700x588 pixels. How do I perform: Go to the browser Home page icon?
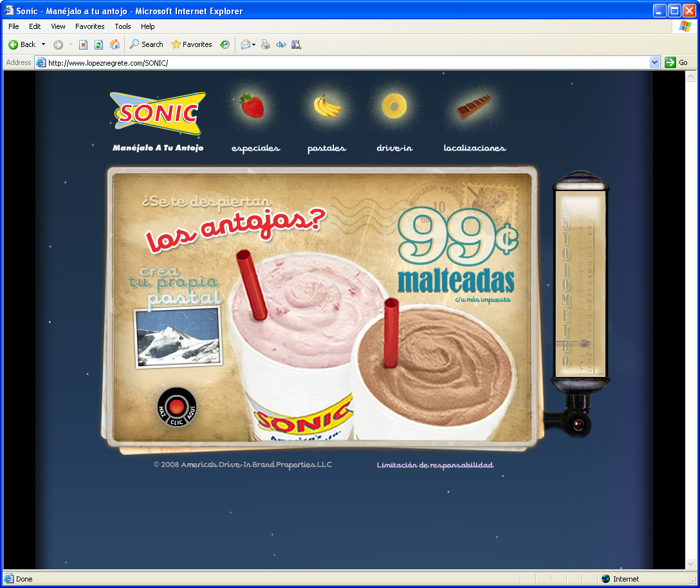(115, 44)
